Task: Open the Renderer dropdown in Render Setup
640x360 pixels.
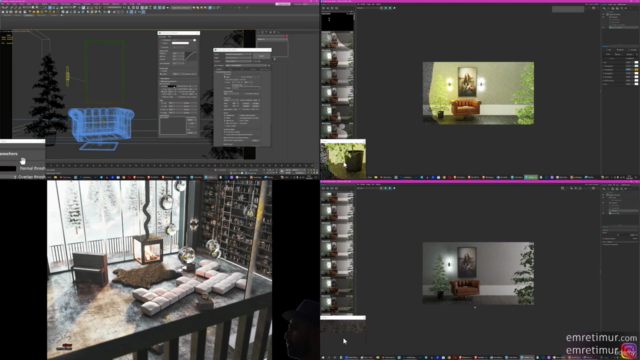Action: tap(238, 61)
